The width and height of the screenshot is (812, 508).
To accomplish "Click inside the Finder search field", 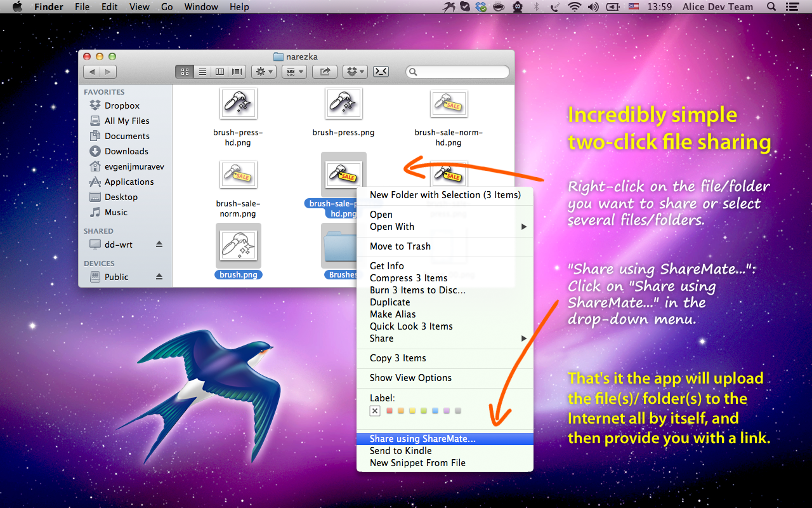I will (457, 72).
